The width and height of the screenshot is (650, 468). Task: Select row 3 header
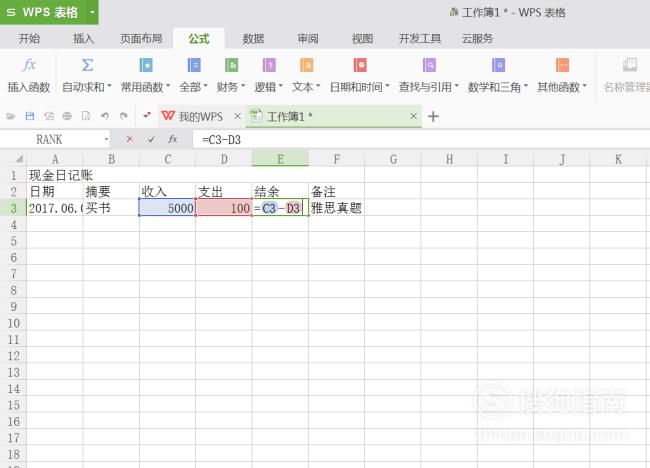pyautogui.click(x=13, y=208)
